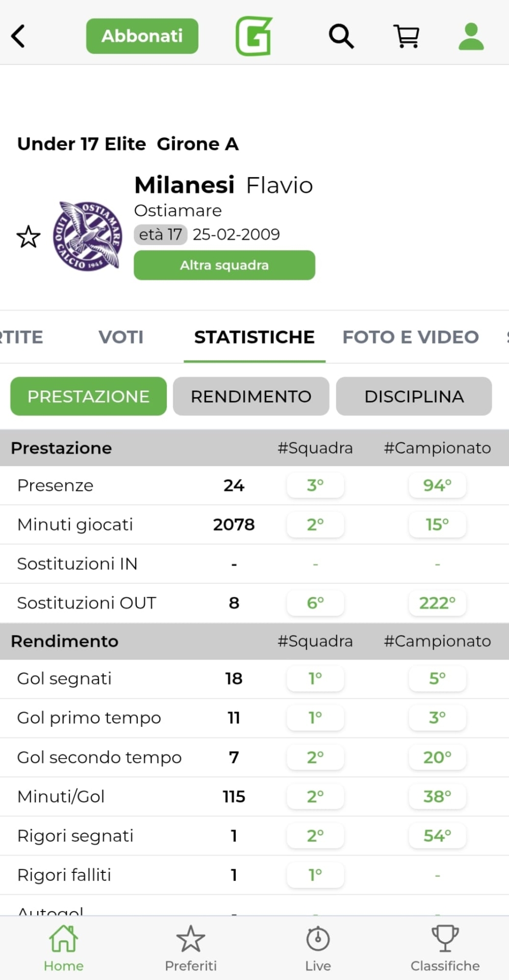Switch to the VOTI tab
509x980 pixels.
121,337
